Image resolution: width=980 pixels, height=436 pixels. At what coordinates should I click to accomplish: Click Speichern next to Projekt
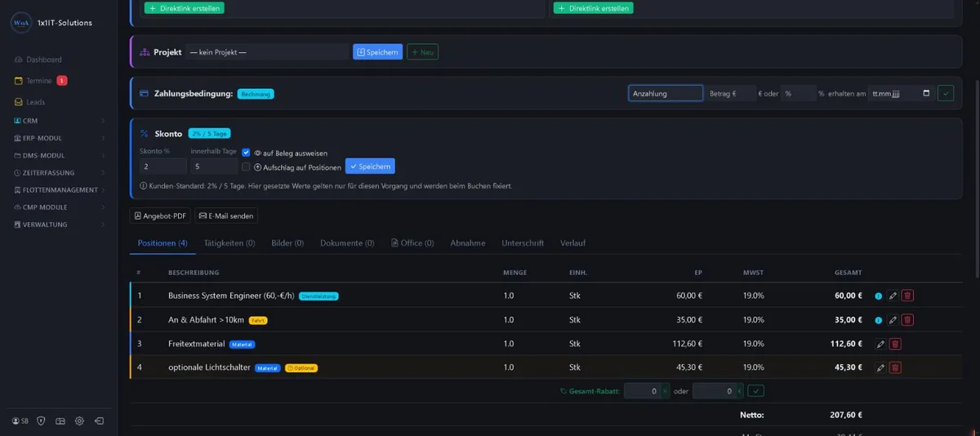tap(377, 52)
